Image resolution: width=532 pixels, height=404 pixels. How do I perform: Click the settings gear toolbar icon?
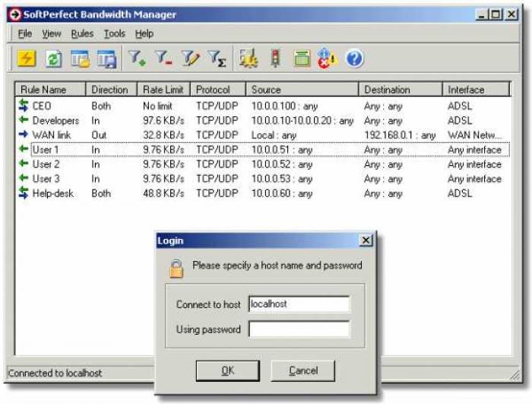249,59
